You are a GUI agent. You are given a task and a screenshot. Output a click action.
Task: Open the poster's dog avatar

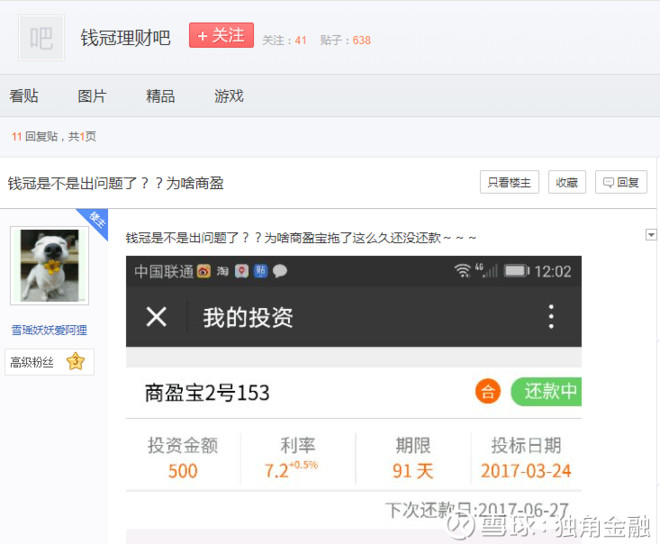coord(50,265)
